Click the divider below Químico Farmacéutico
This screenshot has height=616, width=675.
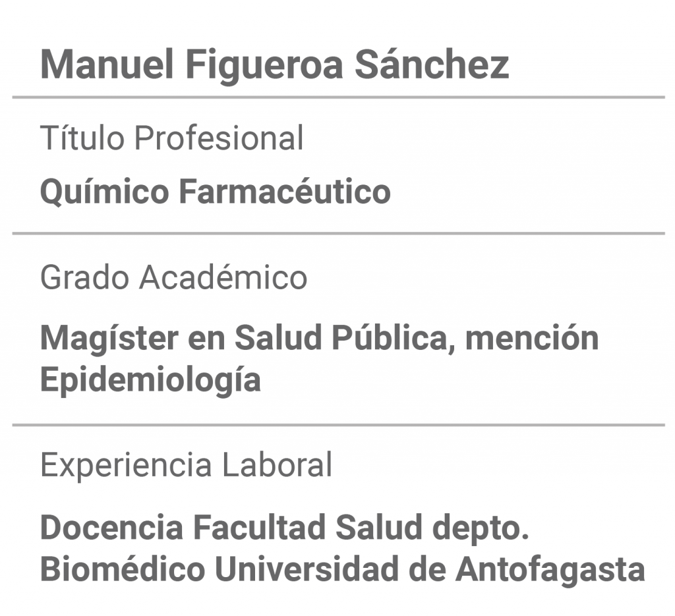(338, 234)
